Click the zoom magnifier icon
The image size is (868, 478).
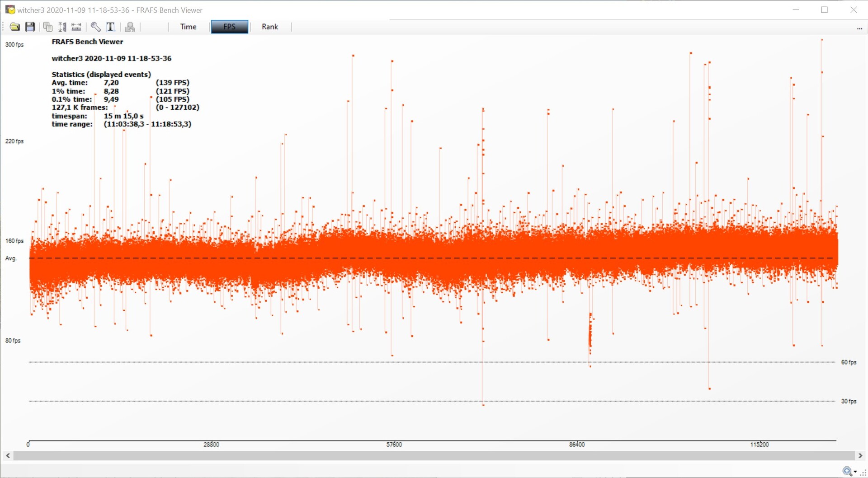(x=847, y=471)
